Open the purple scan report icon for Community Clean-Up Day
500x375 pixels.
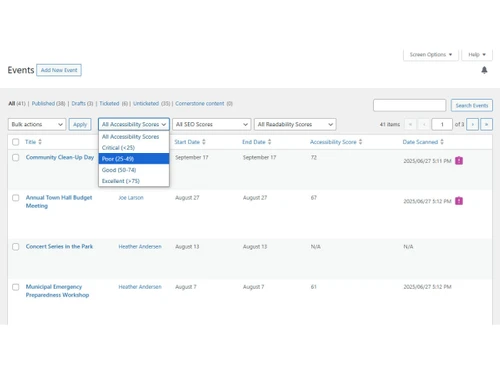tap(459, 161)
